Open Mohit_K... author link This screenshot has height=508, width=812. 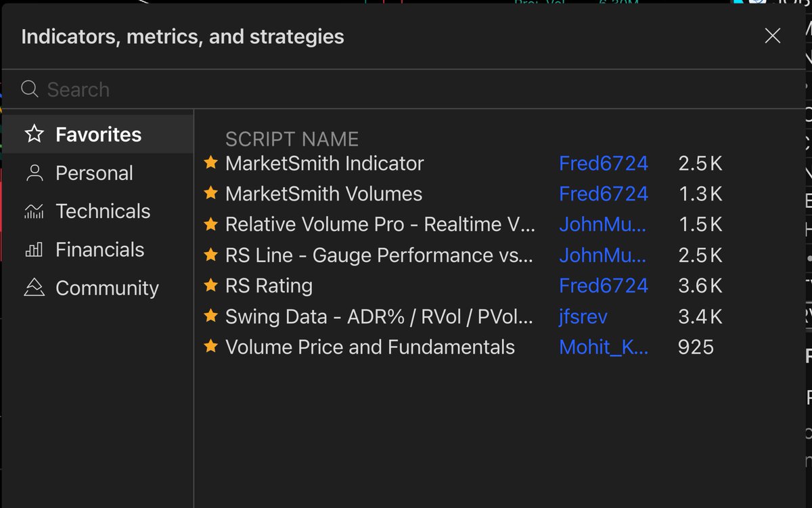[604, 347]
